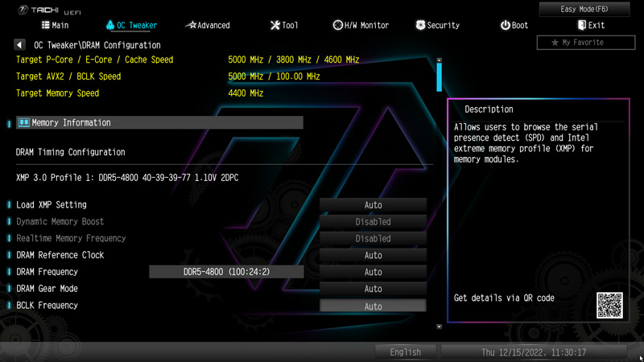The height and width of the screenshot is (362, 644).
Task: Toggle the Dynamic Memory Boost Disabled value
Action: coord(373,222)
